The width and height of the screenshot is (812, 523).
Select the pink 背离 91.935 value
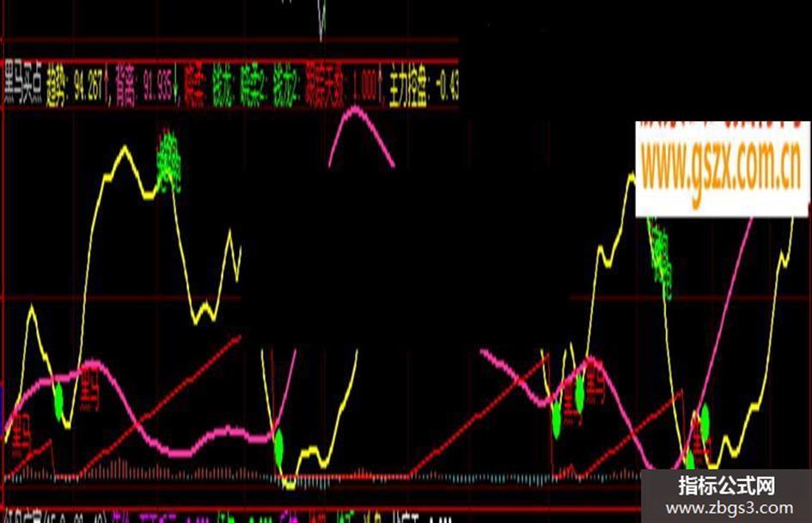tap(148, 85)
